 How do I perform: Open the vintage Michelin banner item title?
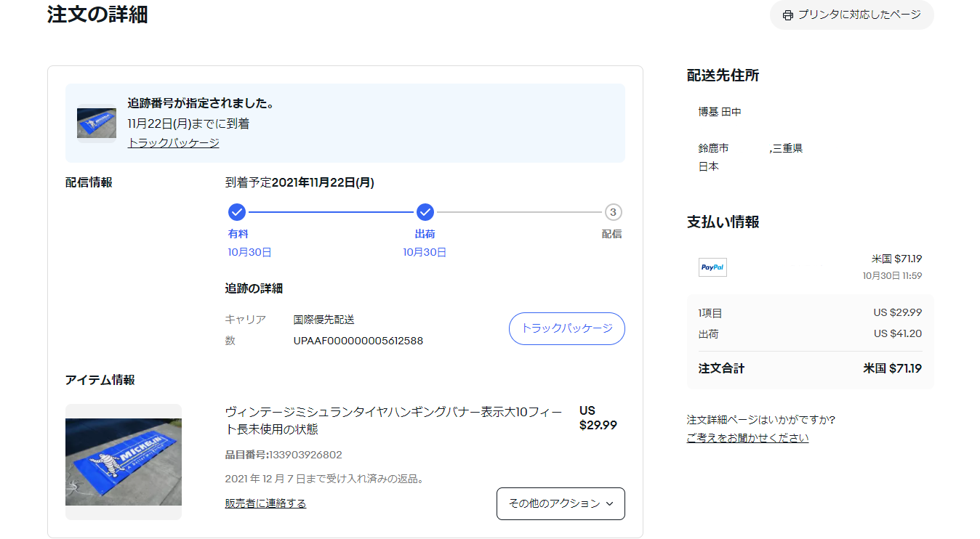pos(393,421)
